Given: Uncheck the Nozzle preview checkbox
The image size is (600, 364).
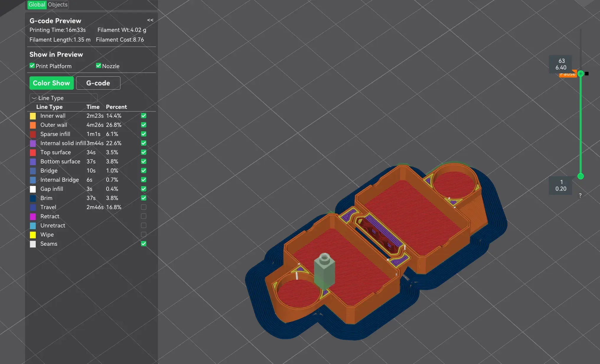Looking at the screenshot, I should [99, 66].
